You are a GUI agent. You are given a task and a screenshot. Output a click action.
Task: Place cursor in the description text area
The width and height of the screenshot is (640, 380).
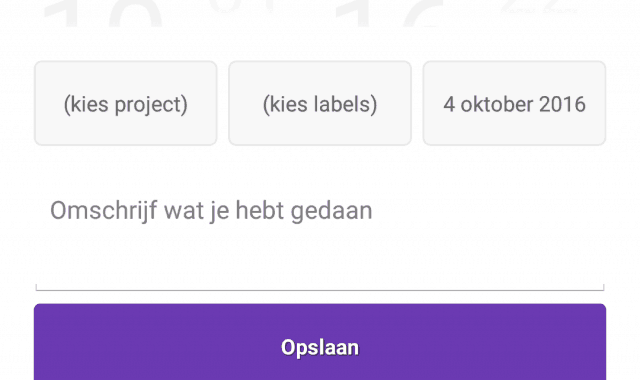(x=320, y=235)
